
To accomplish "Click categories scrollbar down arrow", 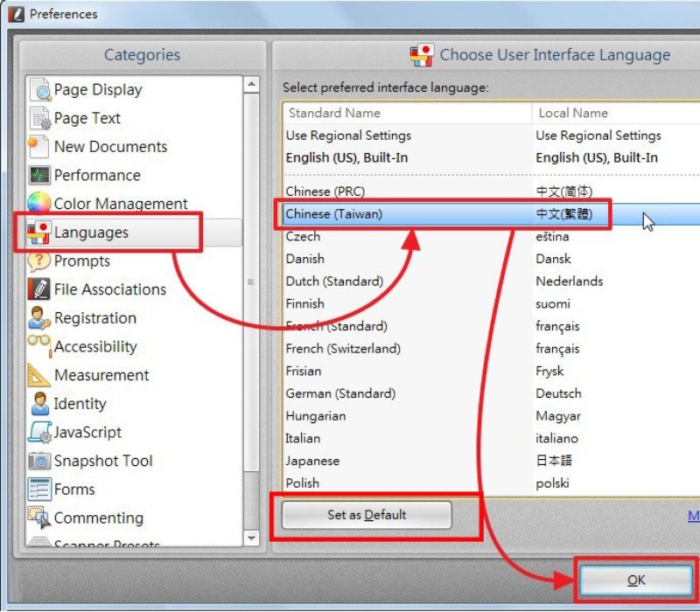I will [x=252, y=539].
